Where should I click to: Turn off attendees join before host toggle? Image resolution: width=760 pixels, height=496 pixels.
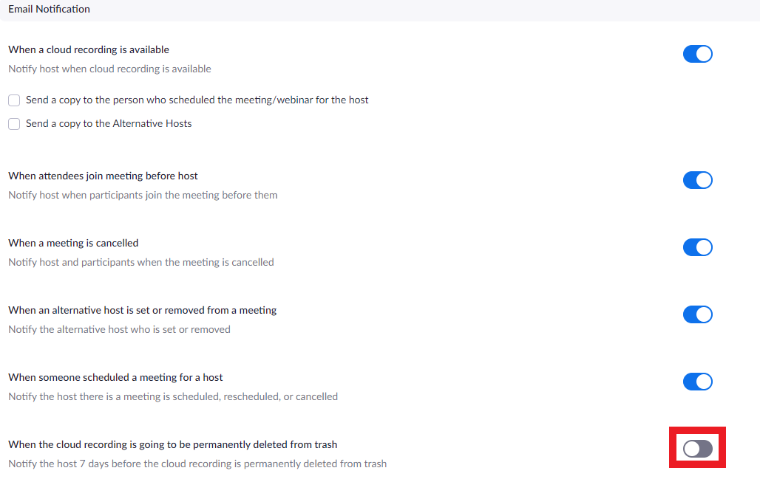click(697, 180)
